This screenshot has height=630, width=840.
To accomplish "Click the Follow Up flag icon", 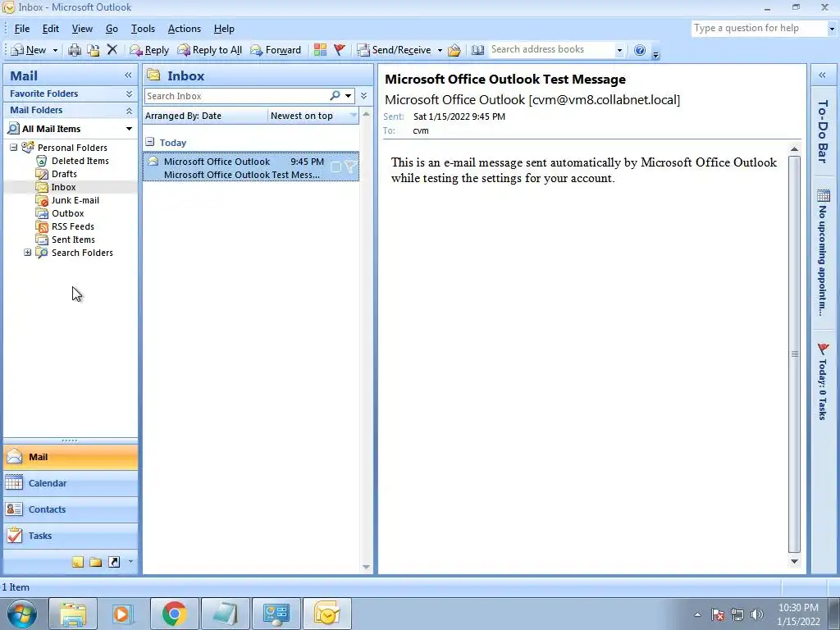I will pyautogui.click(x=339, y=50).
